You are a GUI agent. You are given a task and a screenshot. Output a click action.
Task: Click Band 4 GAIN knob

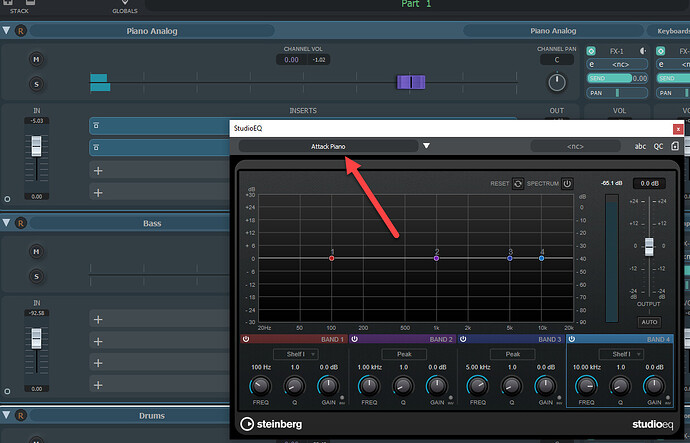pyautogui.click(x=654, y=386)
